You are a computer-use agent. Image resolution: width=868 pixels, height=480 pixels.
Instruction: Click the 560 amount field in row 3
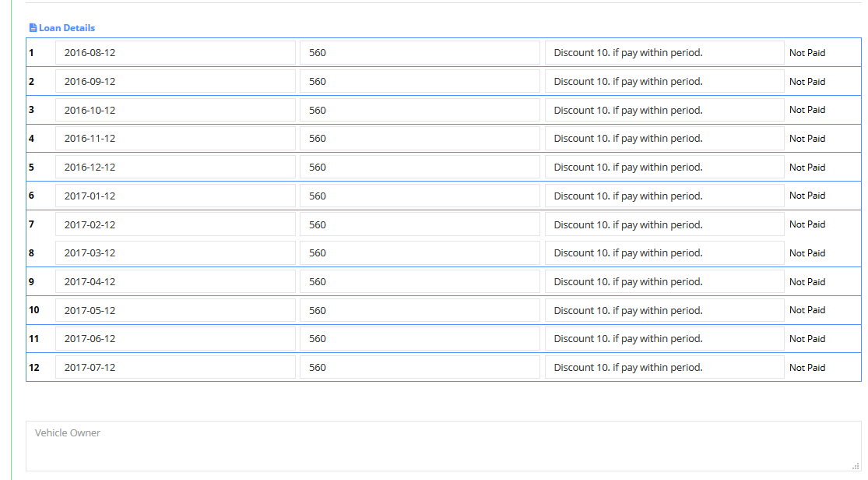point(420,110)
